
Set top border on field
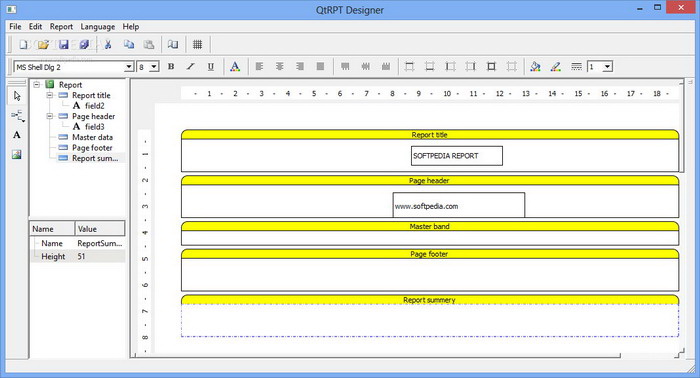point(409,66)
